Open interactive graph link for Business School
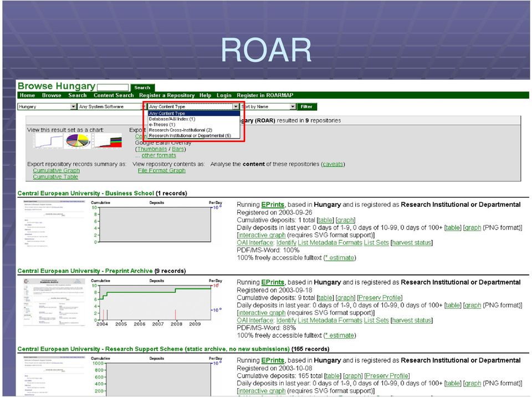Screen dimensions: 532x397 click(262, 235)
